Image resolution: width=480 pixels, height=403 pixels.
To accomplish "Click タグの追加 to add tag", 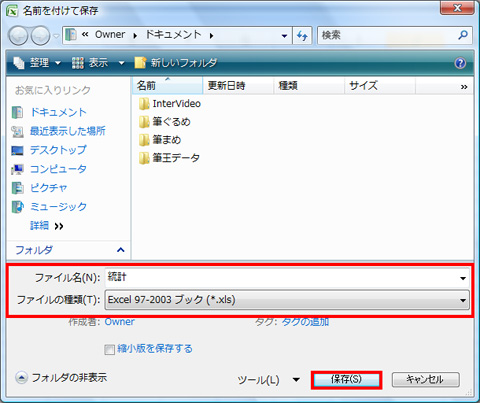I will point(305,322).
